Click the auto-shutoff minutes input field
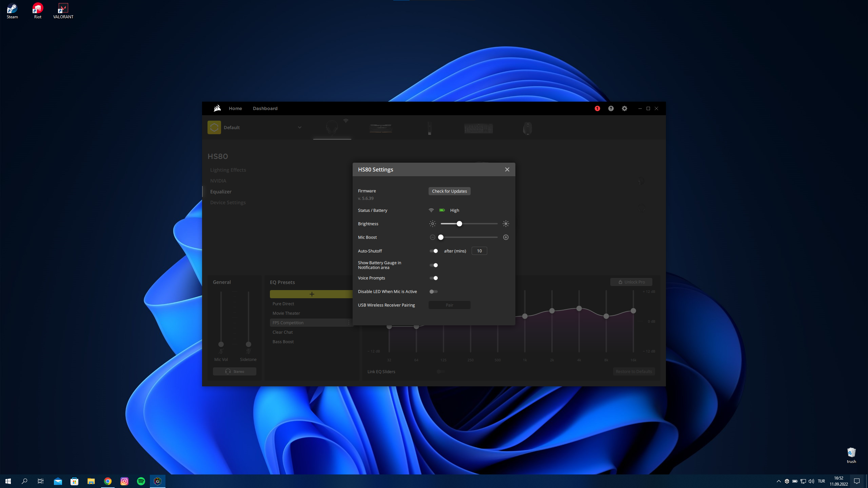Image resolution: width=868 pixels, height=488 pixels. tap(479, 251)
